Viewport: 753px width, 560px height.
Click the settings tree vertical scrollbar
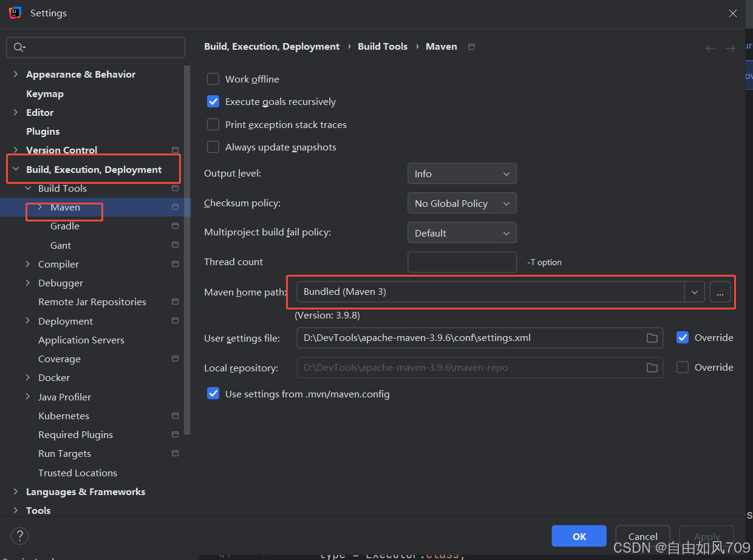[x=187, y=250]
